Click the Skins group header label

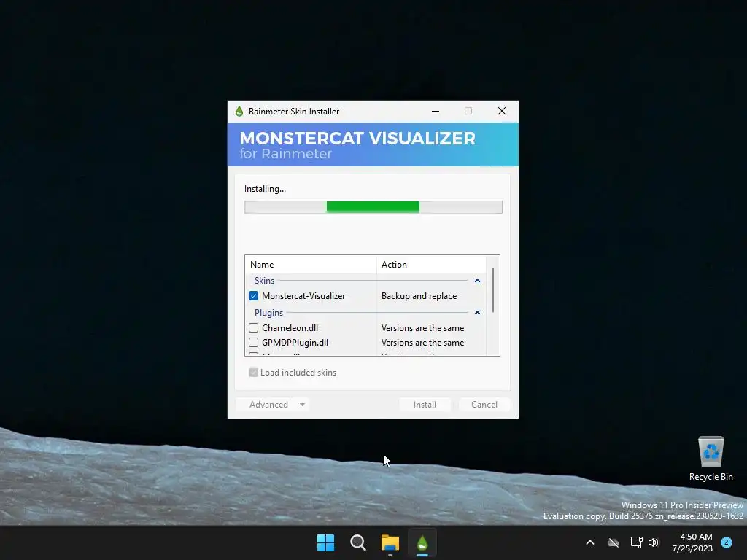pos(264,281)
